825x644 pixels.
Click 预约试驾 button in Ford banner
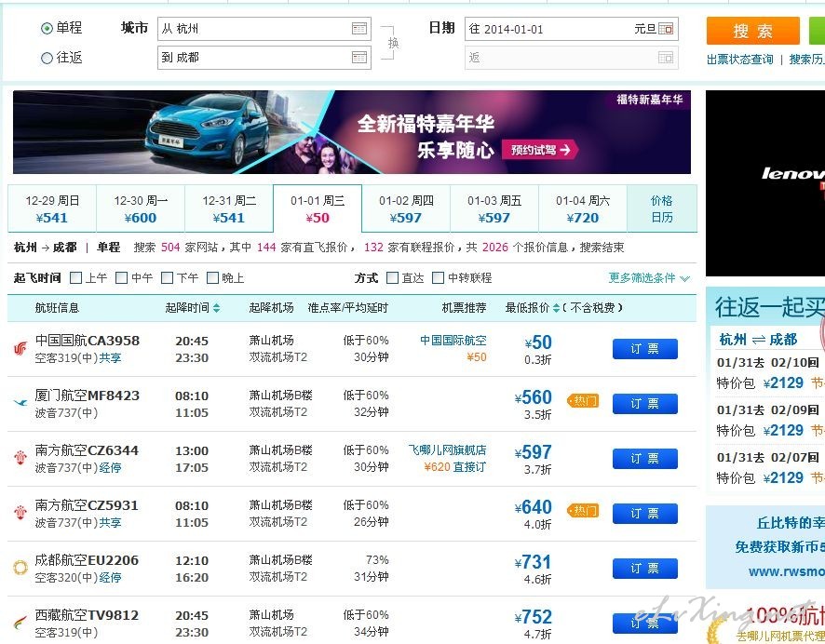[540, 150]
